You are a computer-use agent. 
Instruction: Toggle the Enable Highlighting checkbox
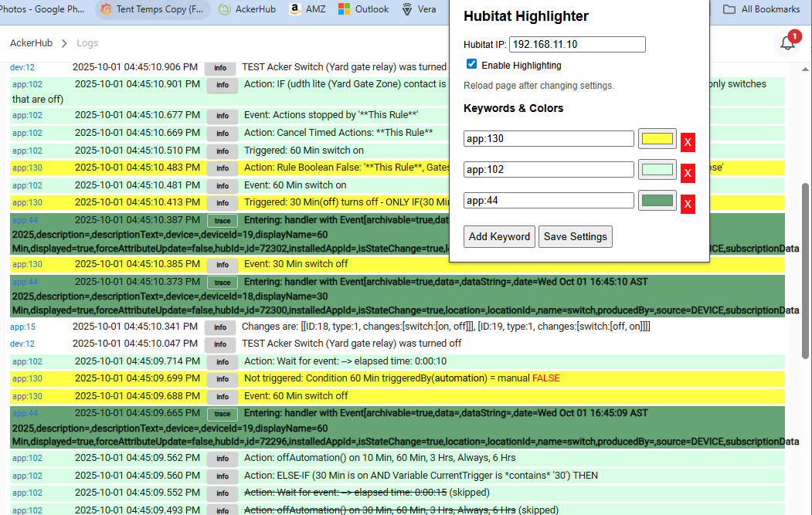[x=472, y=65]
